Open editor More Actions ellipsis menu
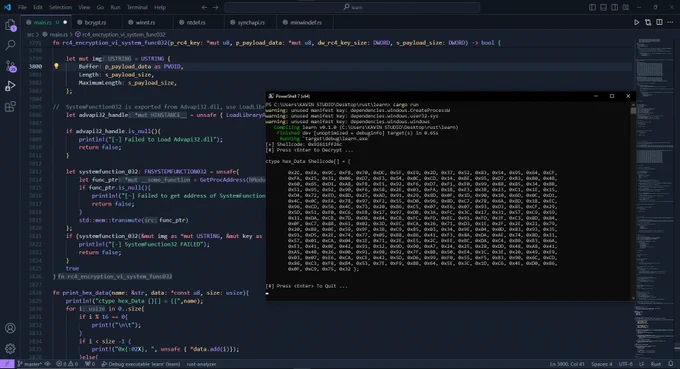Screen dimensions: 680x369 [670, 23]
